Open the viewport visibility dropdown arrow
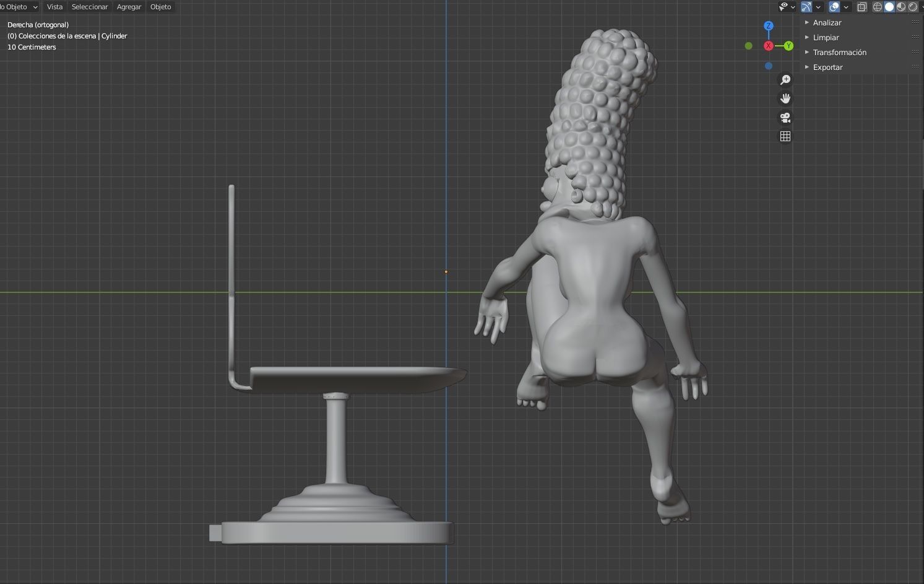This screenshot has height=584, width=924. (x=793, y=7)
